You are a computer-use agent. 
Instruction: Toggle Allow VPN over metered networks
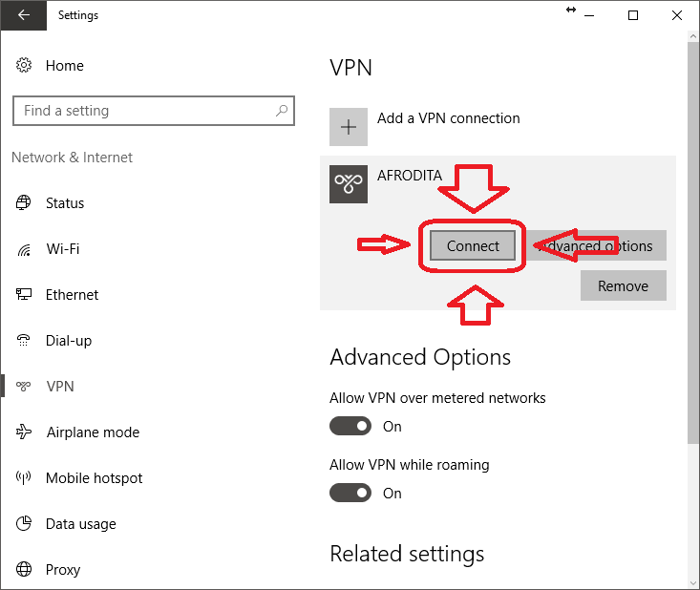click(350, 426)
